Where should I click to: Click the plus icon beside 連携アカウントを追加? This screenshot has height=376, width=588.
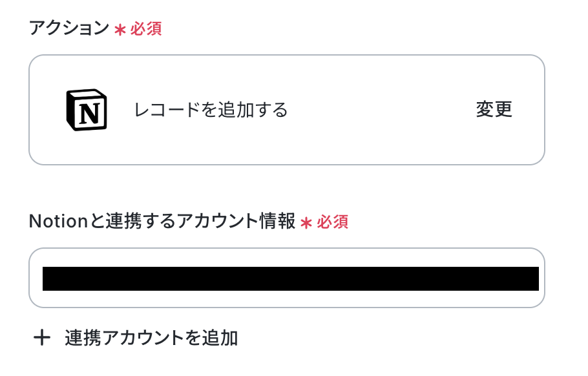point(42,338)
